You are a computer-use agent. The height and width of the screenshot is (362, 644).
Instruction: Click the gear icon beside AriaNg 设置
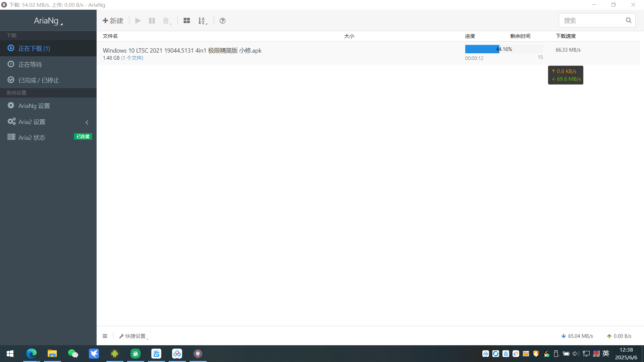click(x=11, y=105)
